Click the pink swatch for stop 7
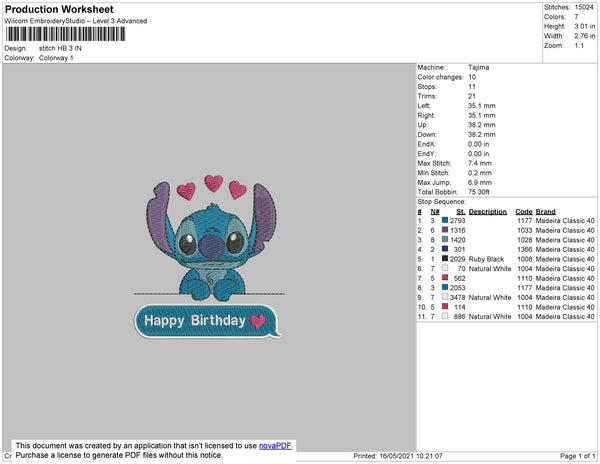 [445, 278]
